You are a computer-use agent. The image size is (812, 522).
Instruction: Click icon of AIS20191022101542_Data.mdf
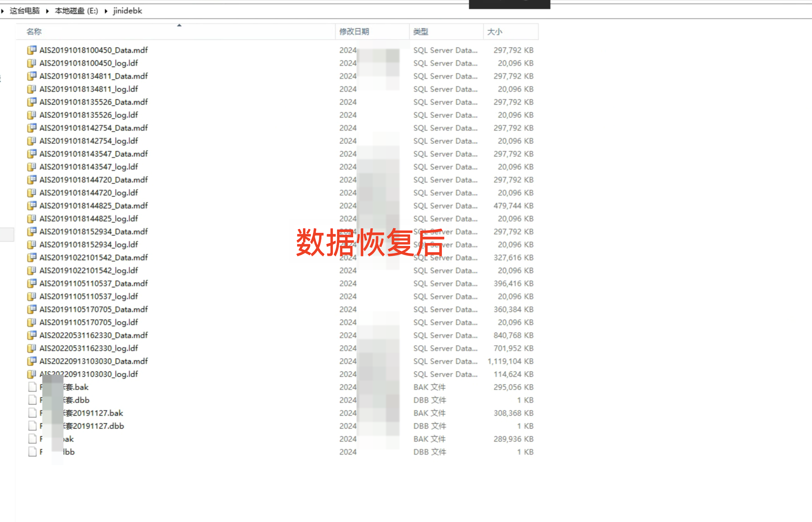[32, 258]
